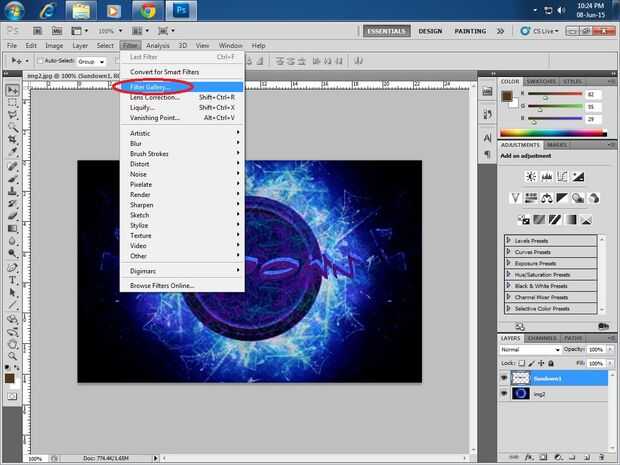
Task: Select the Eyedropper tool
Action: coord(13,151)
